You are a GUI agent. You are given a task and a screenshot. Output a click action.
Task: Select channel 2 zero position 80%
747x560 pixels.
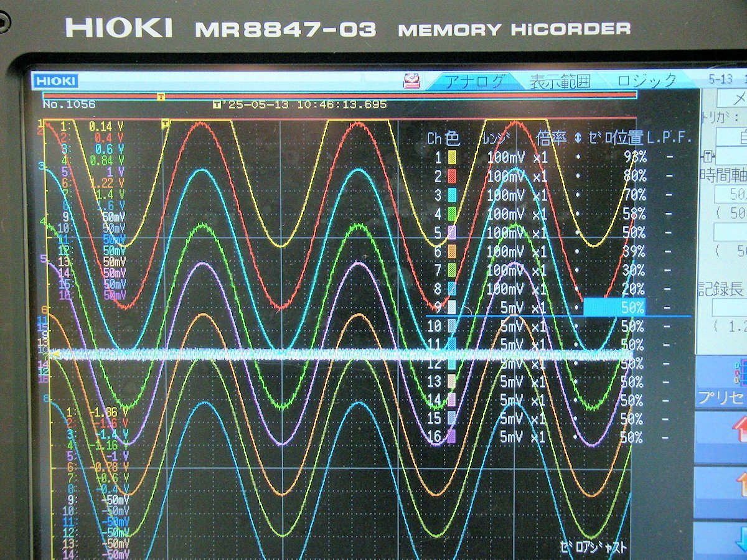click(634, 177)
